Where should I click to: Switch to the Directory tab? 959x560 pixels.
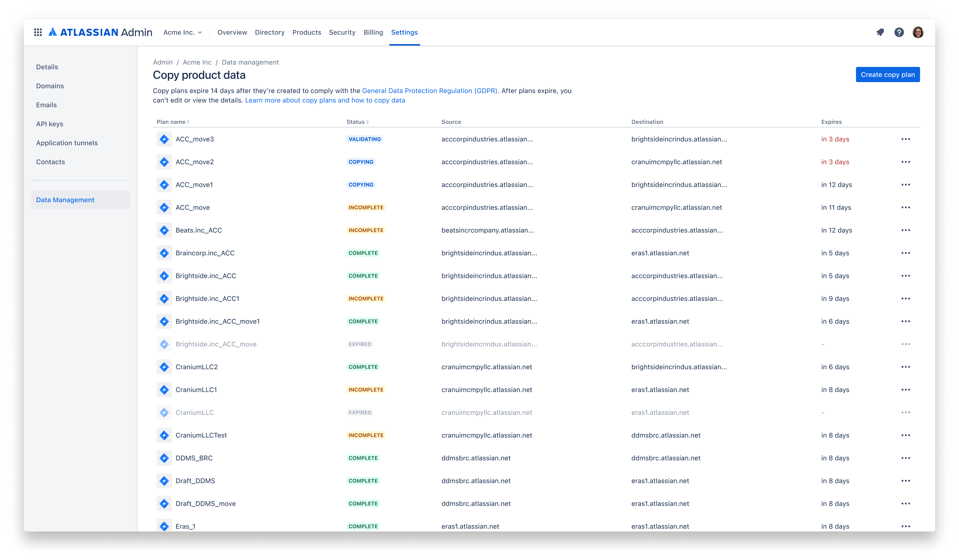click(269, 32)
